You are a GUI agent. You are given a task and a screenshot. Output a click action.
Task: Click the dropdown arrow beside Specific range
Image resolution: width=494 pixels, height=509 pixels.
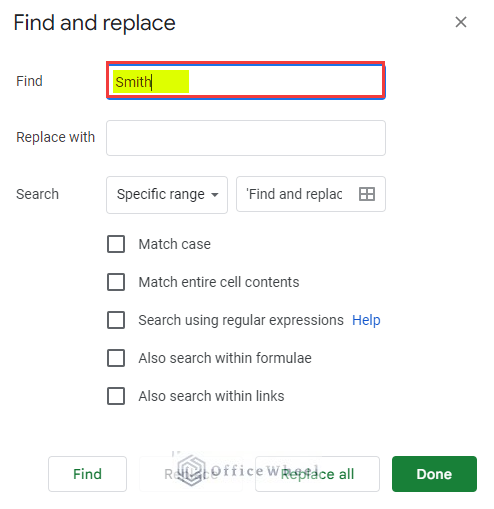[x=215, y=195]
